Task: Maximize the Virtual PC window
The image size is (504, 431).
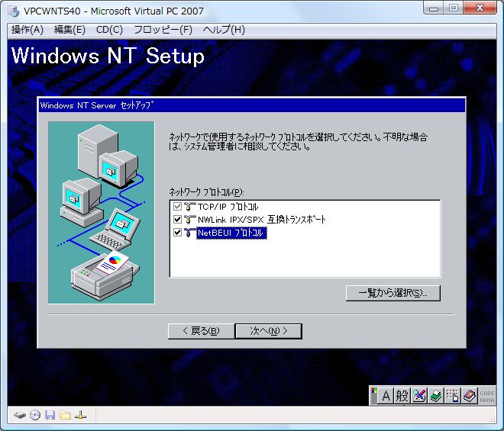Action: coord(453,8)
